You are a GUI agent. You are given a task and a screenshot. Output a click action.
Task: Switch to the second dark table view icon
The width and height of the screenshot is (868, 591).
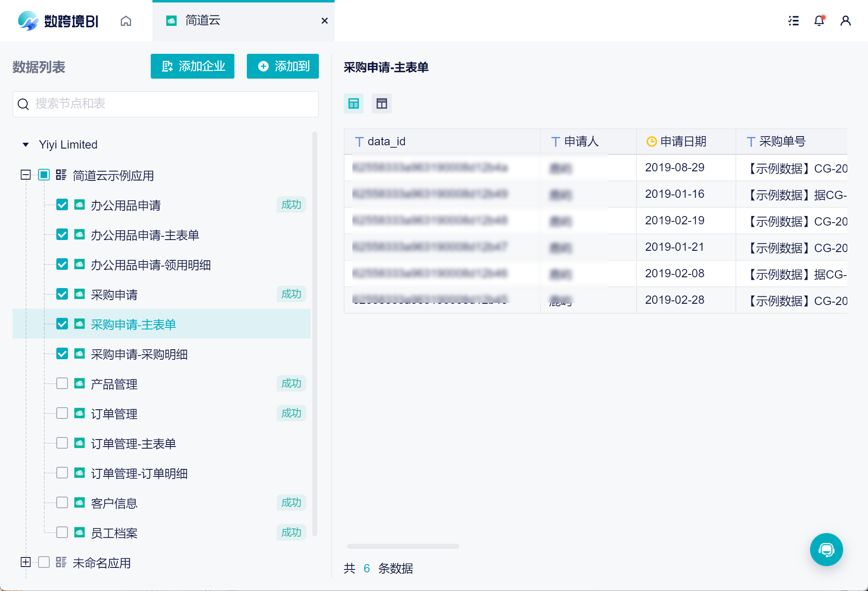coord(381,103)
